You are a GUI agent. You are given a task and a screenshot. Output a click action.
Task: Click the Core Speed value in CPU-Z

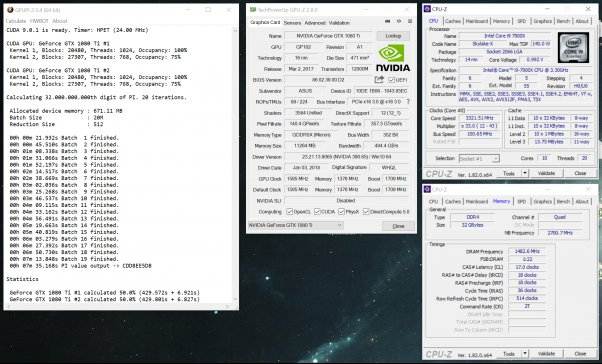479,118
